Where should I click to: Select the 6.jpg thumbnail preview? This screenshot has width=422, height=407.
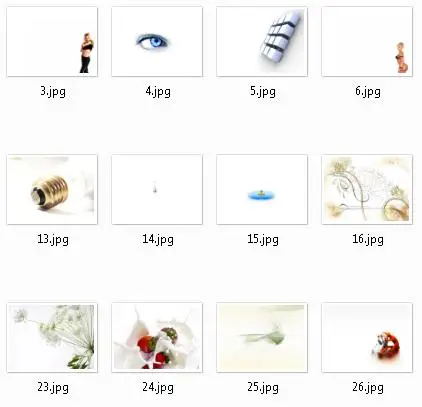coord(367,42)
